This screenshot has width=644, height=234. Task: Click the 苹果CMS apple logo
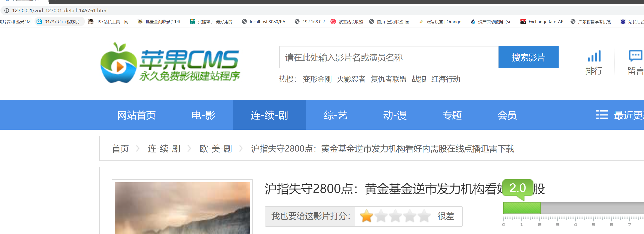120,63
